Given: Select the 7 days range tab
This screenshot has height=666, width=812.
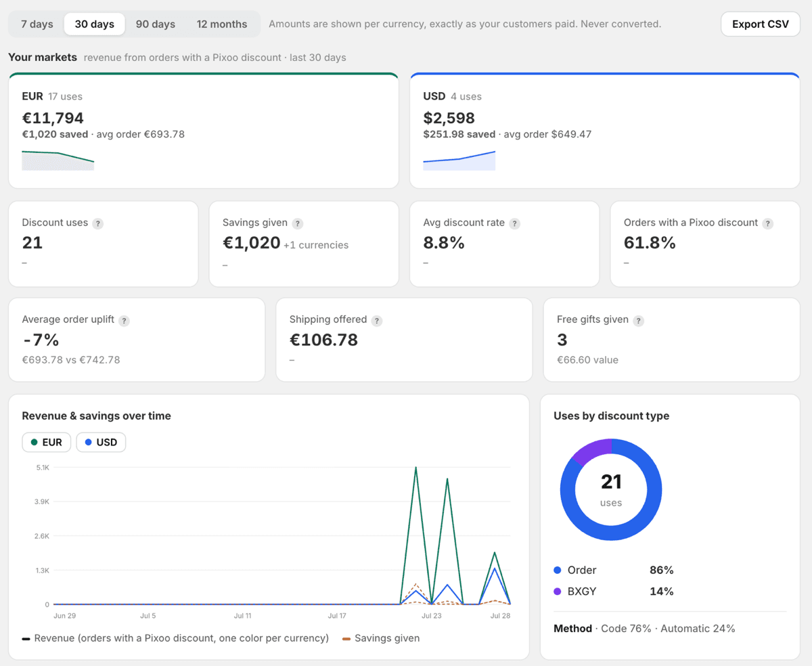Looking at the screenshot, I should (x=37, y=24).
